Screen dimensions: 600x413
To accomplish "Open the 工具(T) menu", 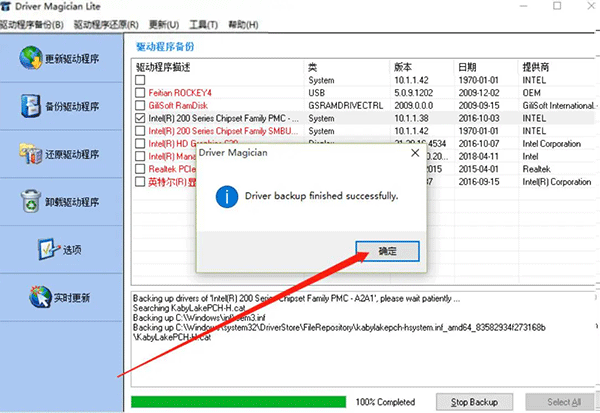I will [204, 25].
